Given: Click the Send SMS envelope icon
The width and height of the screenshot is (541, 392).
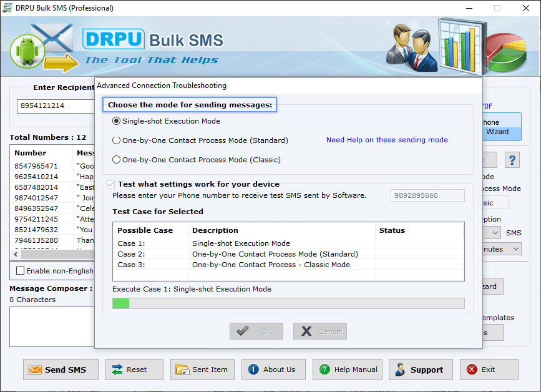Looking at the screenshot, I should click(35, 370).
